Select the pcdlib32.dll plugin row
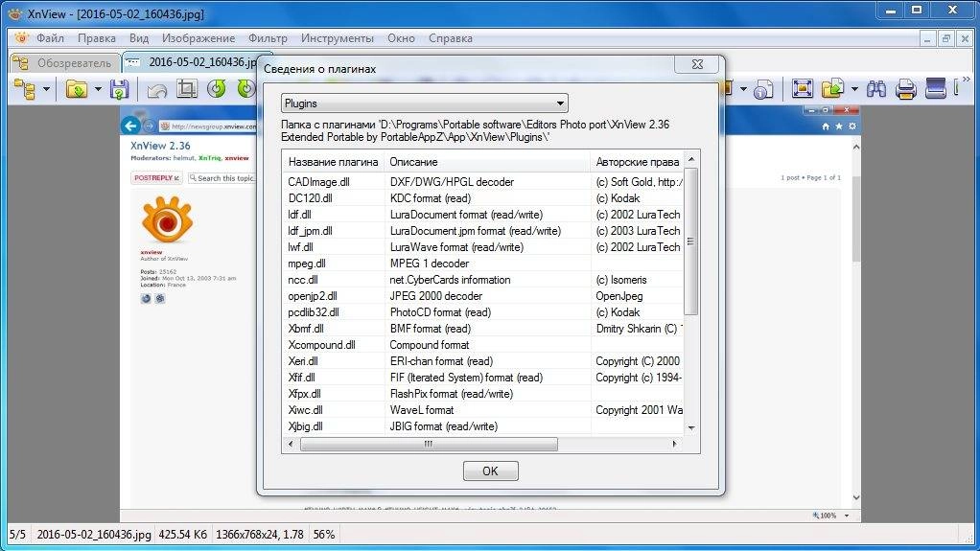The width and height of the screenshot is (980, 551). pyautogui.click(x=482, y=311)
